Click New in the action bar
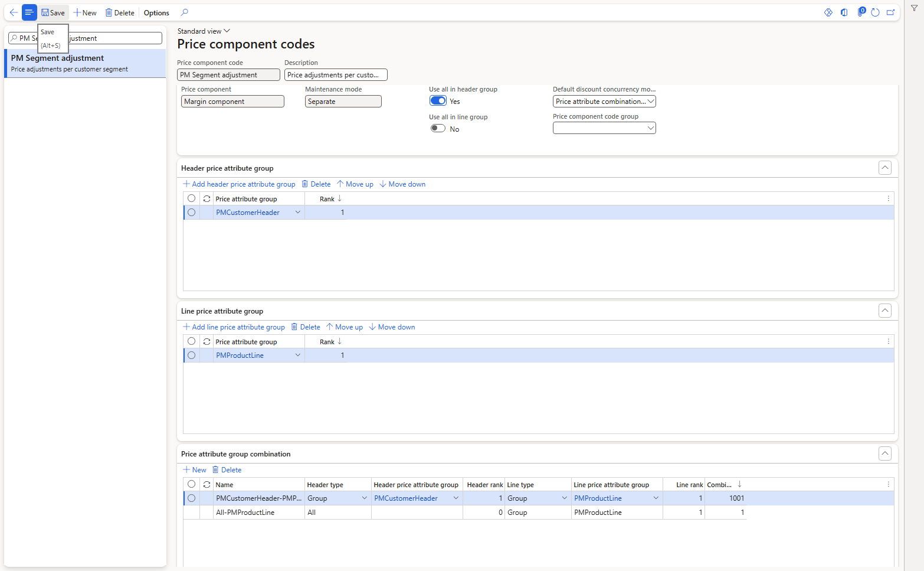Viewport: 924px width, 571px height. coord(85,12)
